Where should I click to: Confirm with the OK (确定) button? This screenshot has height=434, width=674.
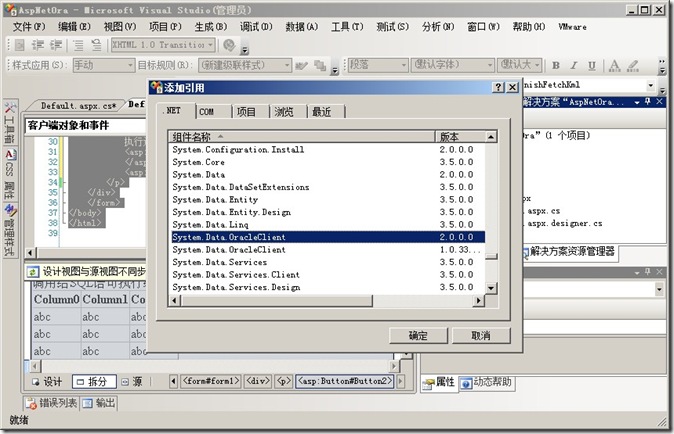click(418, 336)
